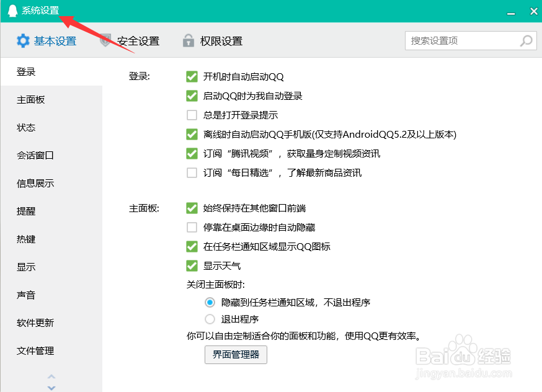
Task: Click the QQ penguin logo icon
Action: coord(12,11)
